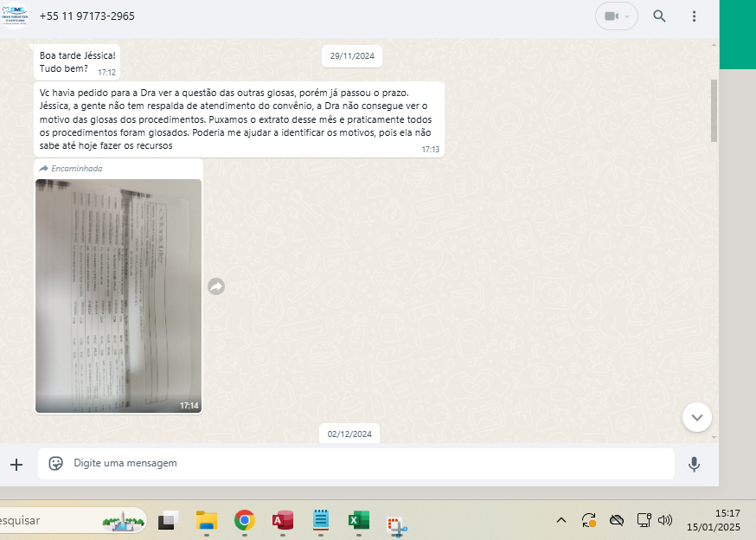Select the 'Boa tarde Jéssica!' message
The width and height of the screenshot is (756, 540).
(x=77, y=62)
